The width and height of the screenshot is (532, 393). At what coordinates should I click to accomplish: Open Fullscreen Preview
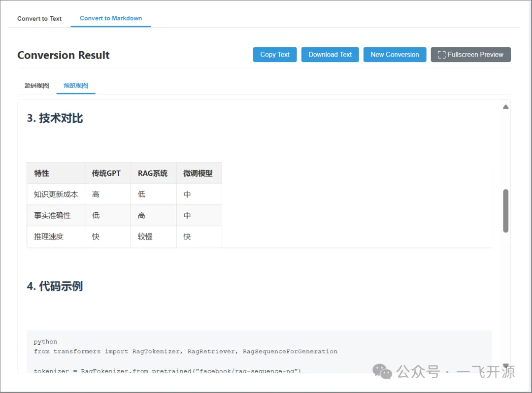[x=470, y=55]
